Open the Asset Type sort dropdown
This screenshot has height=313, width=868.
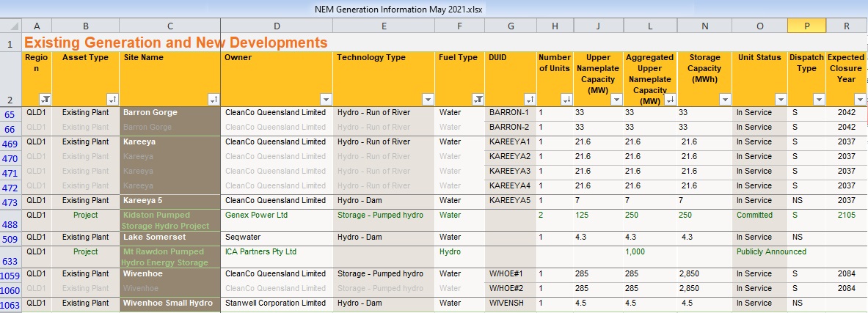tap(112, 100)
